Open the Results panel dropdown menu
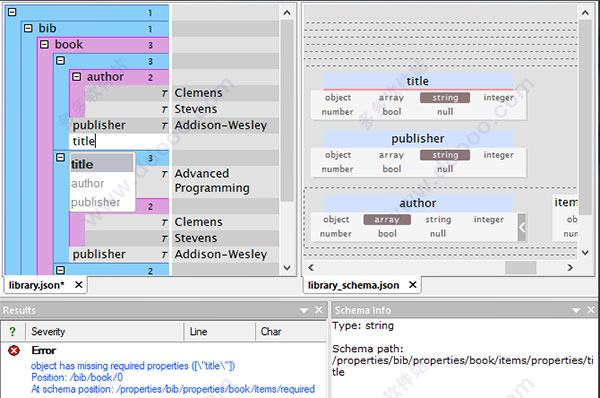Image resolution: width=600 pixels, height=398 pixels. pyautogui.click(x=304, y=310)
